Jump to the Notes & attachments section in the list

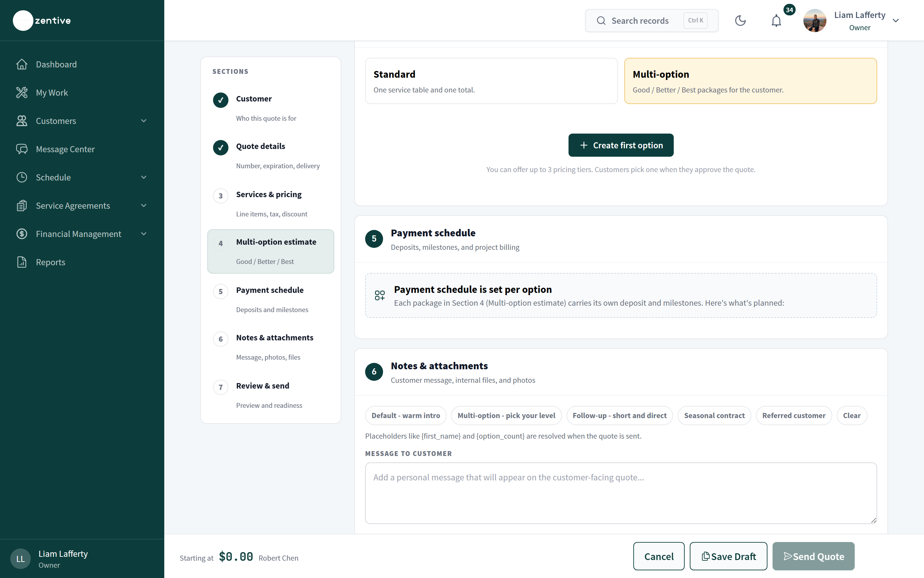271,347
